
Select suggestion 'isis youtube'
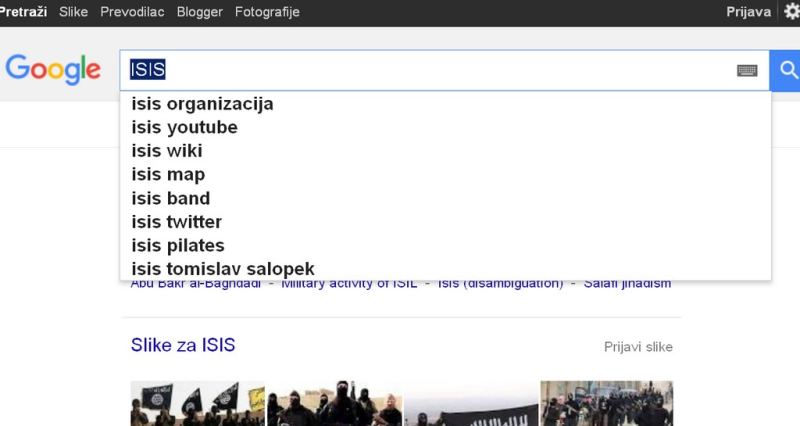tap(445, 128)
